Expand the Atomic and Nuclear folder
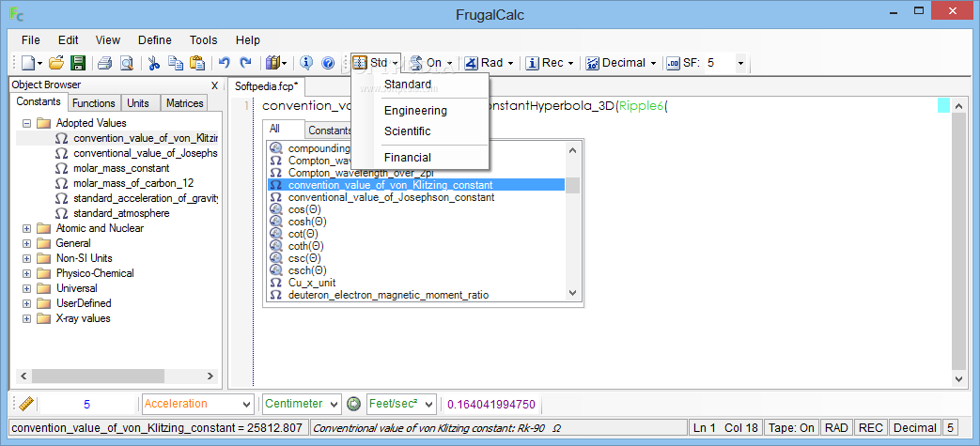Image resolution: width=980 pixels, height=446 pixels. (26, 228)
